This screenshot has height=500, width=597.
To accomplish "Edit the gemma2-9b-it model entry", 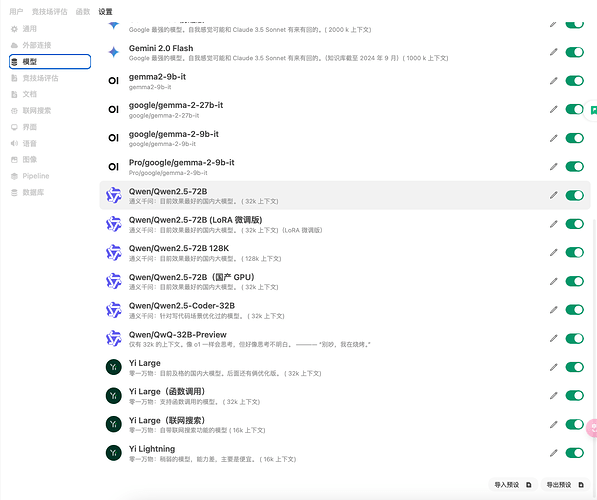I will point(554,81).
